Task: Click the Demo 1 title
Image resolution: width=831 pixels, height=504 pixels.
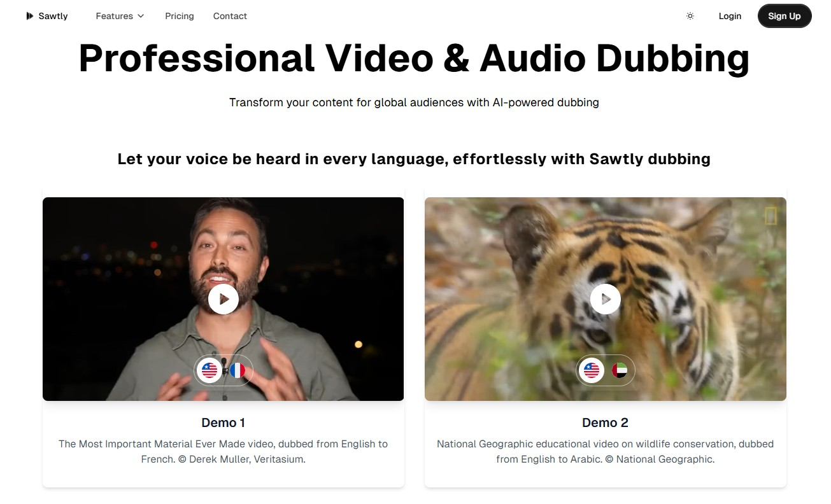Action: [x=223, y=423]
